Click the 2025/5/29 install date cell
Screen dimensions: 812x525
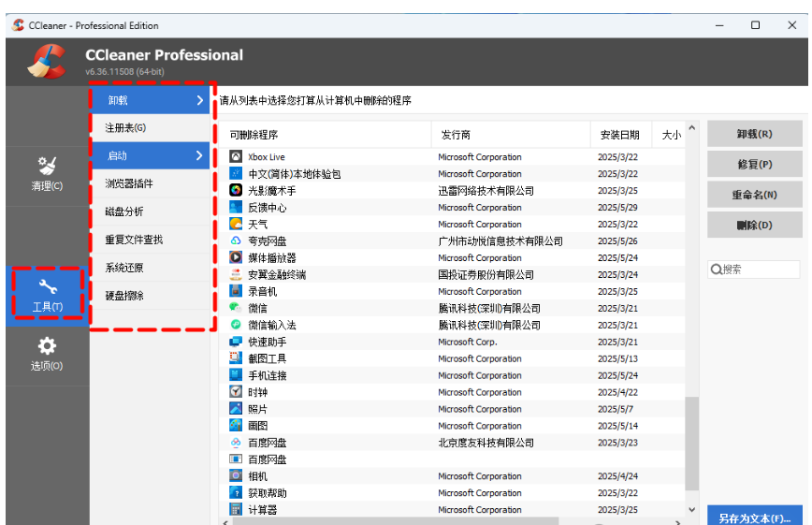pyautogui.click(x=617, y=208)
